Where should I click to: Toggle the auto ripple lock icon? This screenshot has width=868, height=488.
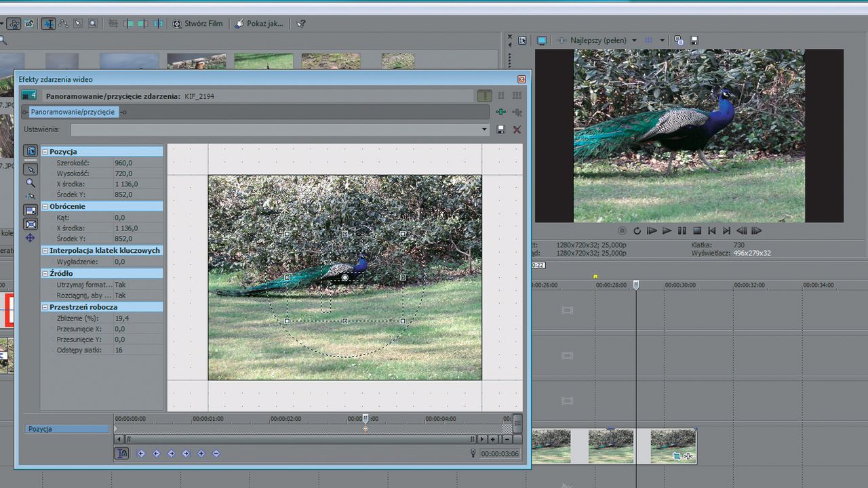[29, 23]
